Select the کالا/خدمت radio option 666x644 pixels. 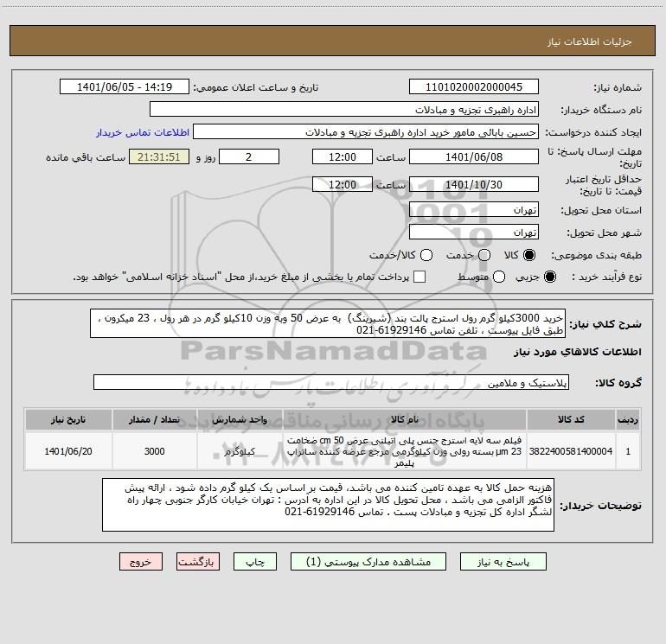[x=426, y=255]
